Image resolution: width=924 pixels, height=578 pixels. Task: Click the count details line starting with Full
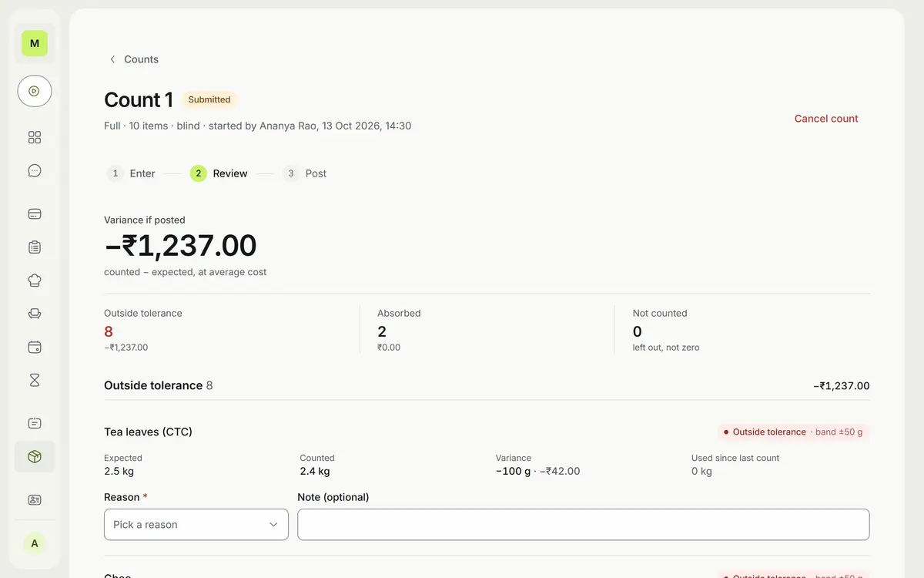[258, 126]
